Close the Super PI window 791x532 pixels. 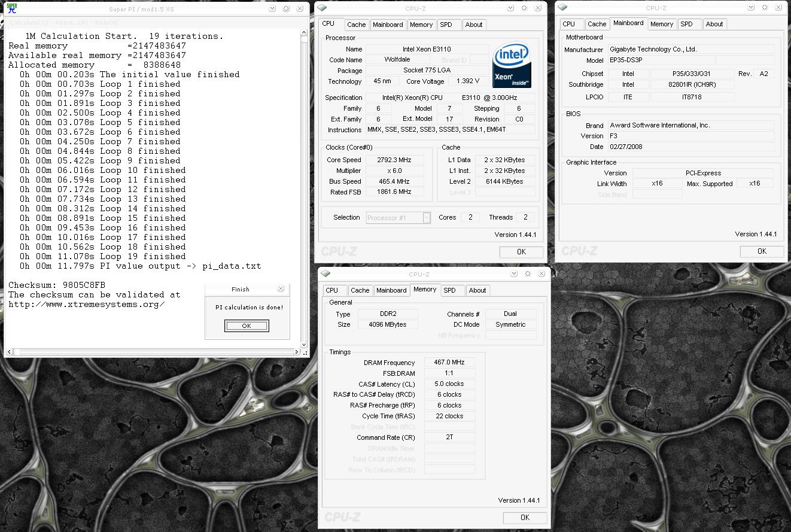299,8
